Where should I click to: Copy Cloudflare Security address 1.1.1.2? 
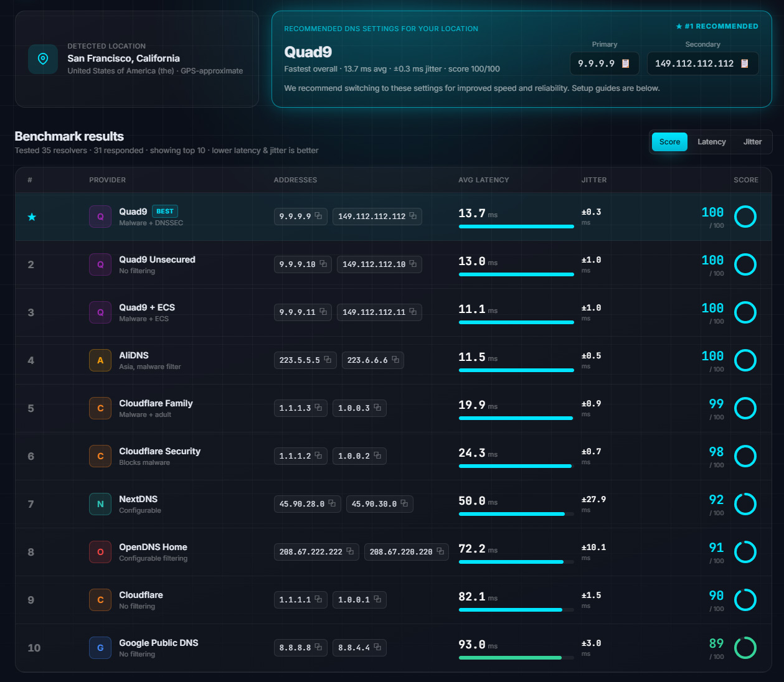318,455
